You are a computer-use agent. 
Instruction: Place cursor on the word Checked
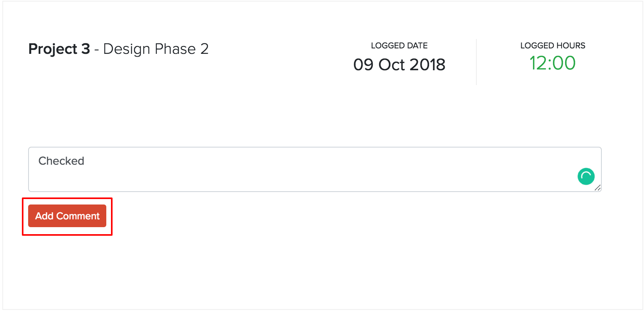61,161
